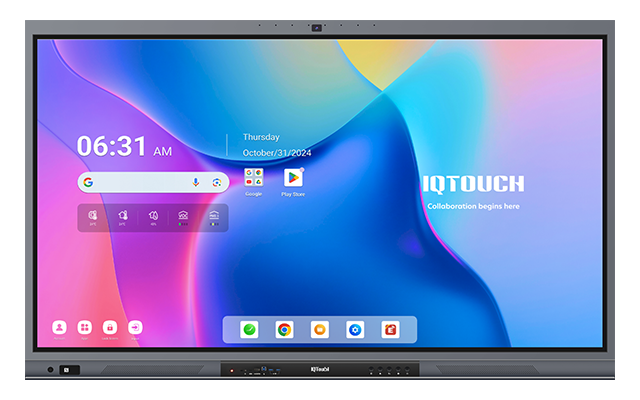Click the Google search input field
Screen dimensions: 640x400
click(x=140, y=182)
